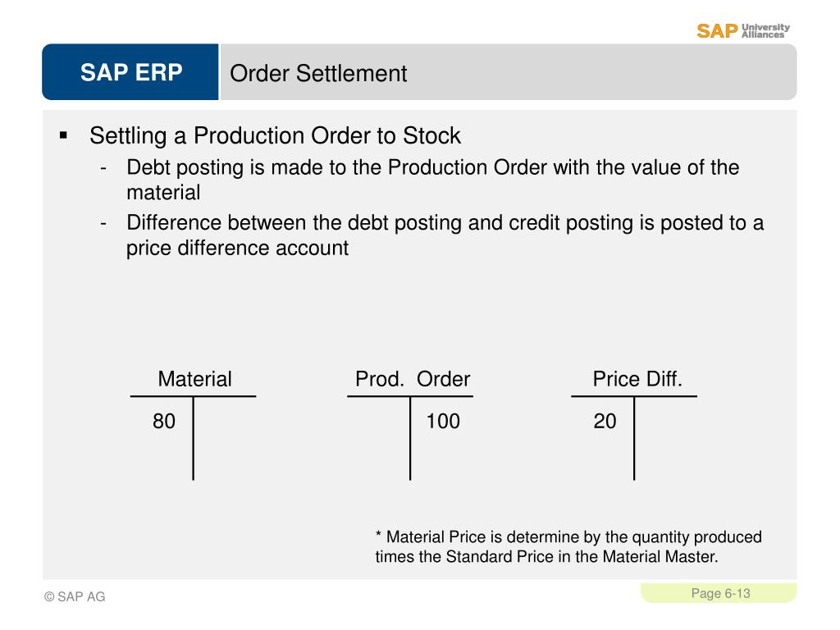This screenshot has width=840, height=630.
Task: Click the Material Price footnote text
Action: click(568, 546)
